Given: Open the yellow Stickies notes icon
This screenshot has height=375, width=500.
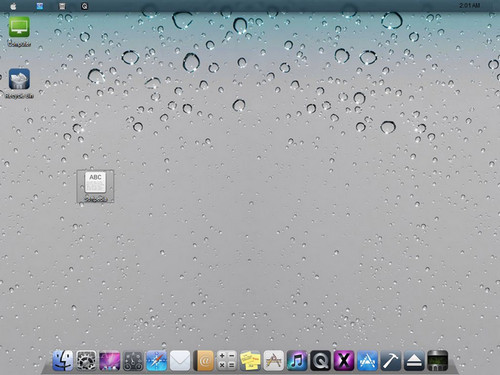Looking at the screenshot, I should (x=250, y=360).
